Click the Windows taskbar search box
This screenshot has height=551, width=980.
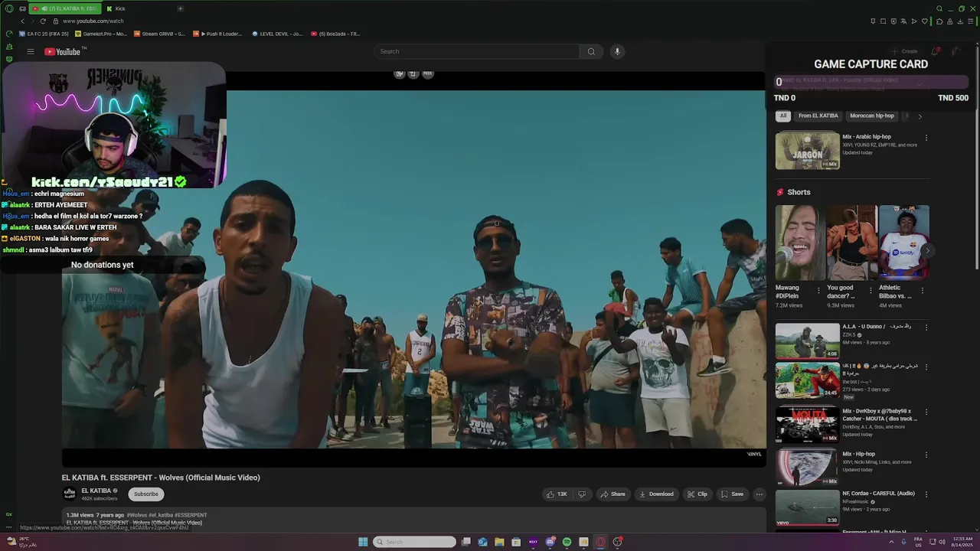pos(414,542)
